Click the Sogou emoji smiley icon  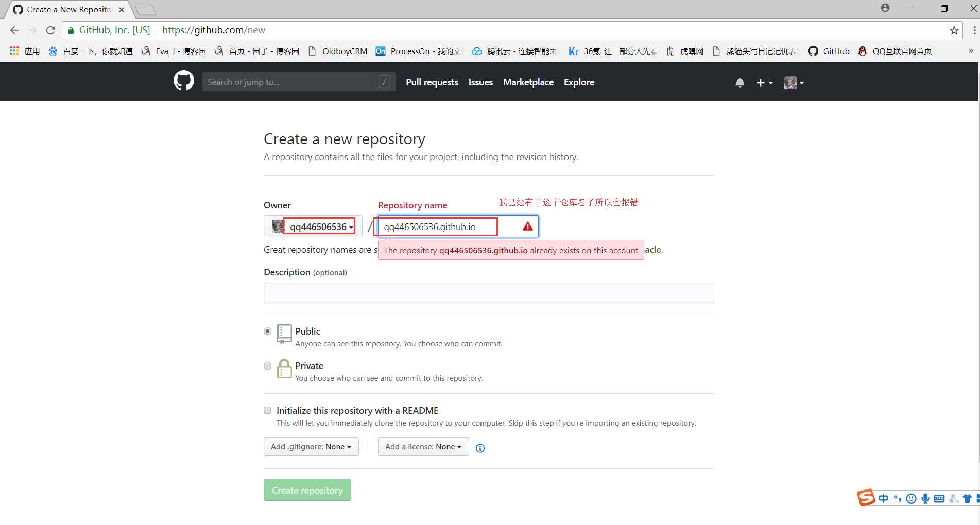911,498
